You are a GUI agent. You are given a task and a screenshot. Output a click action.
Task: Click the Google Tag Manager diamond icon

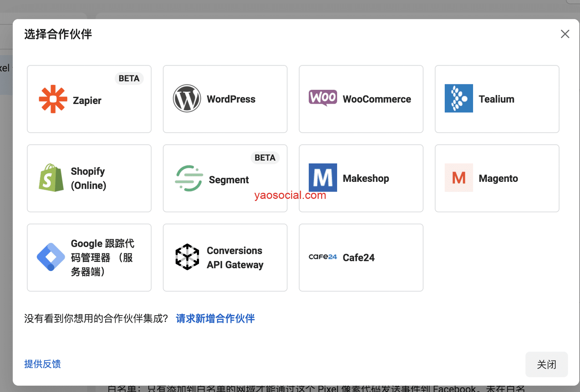(x=51, y=257)
